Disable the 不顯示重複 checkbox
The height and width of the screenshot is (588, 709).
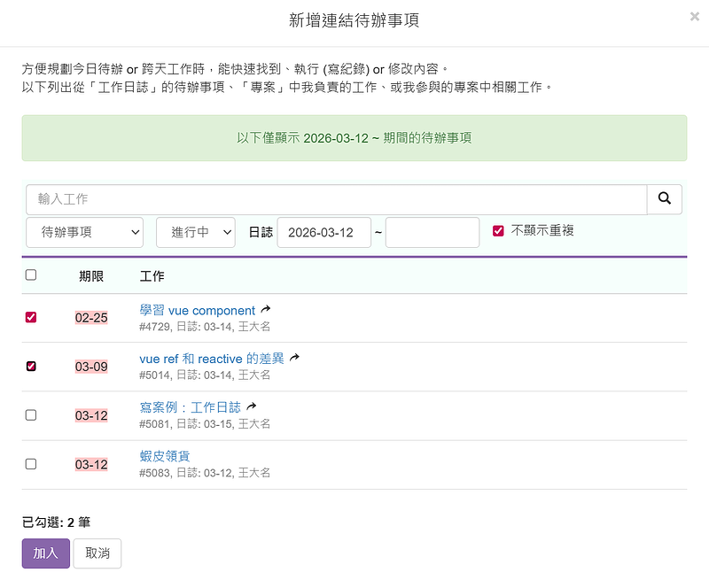(498, 231)
